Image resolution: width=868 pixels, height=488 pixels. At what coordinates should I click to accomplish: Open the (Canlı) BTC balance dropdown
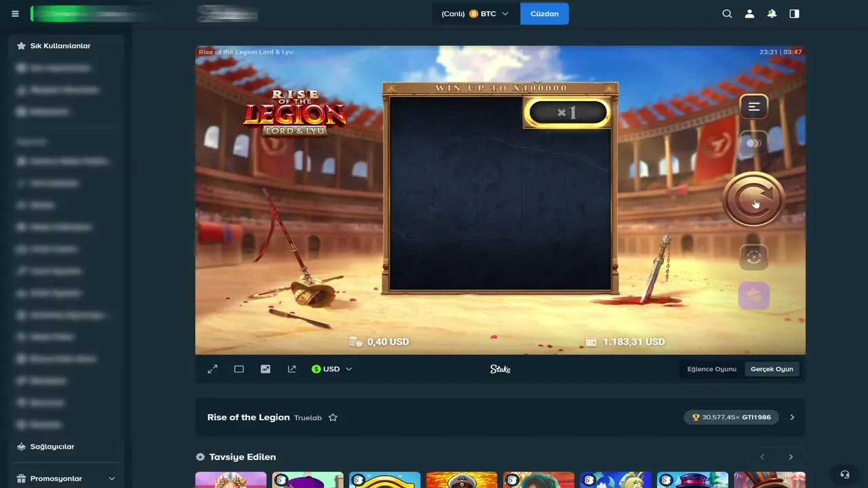coord(475,14)
